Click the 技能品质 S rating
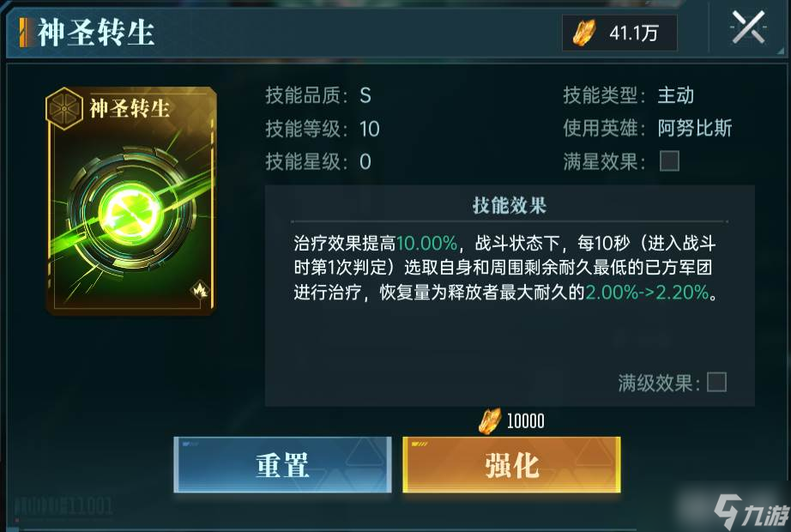 tap(365, 95)
